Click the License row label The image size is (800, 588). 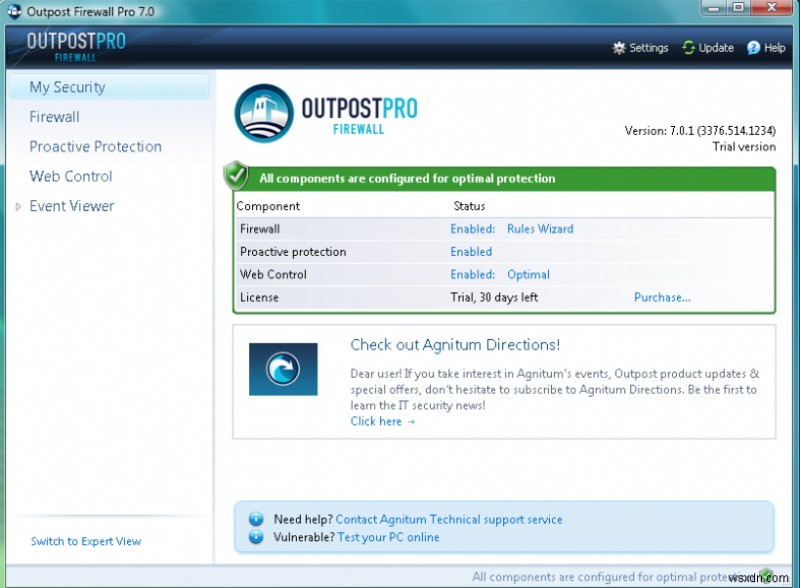259,298
